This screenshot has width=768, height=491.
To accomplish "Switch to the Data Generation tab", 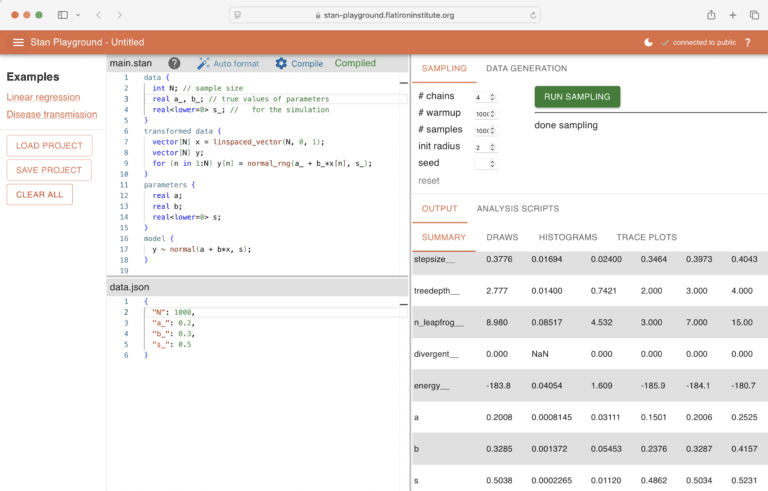I will click(x=526, y=68).
